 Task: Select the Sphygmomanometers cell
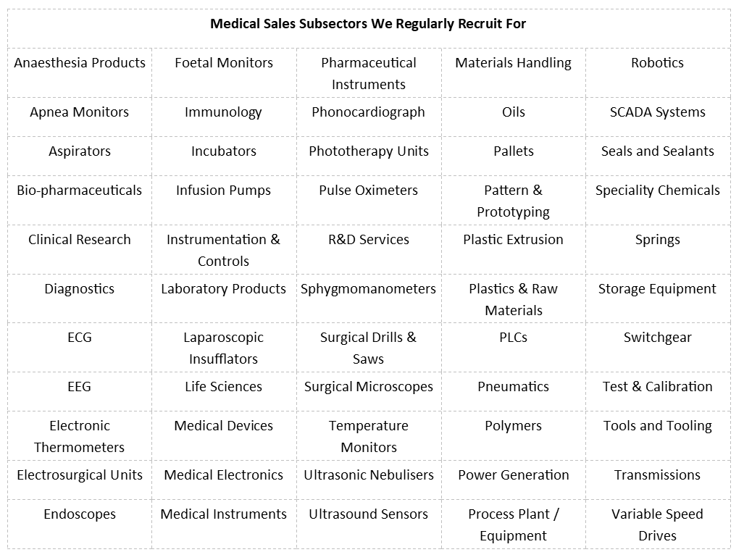point(368,289)
